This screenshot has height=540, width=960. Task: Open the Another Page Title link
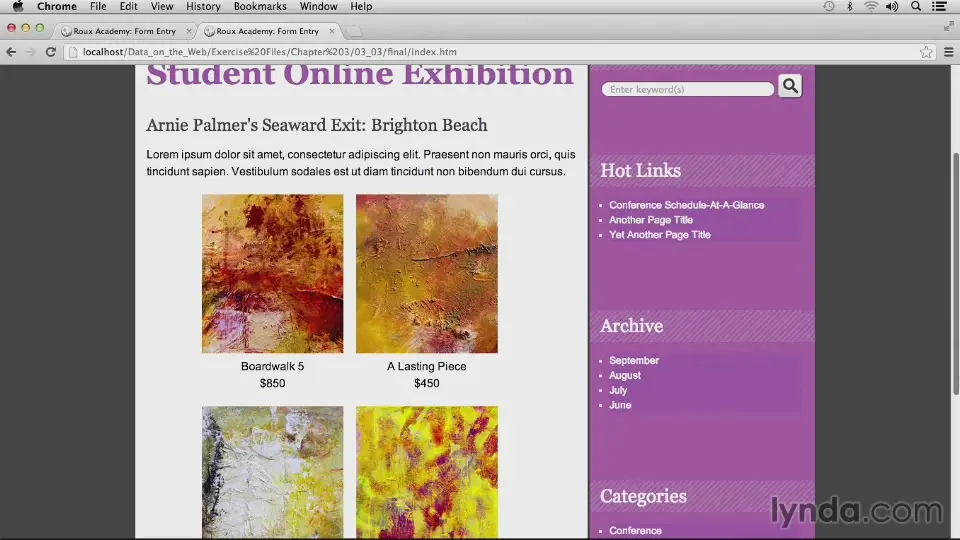pyautogui.click(x=651, y=220)
